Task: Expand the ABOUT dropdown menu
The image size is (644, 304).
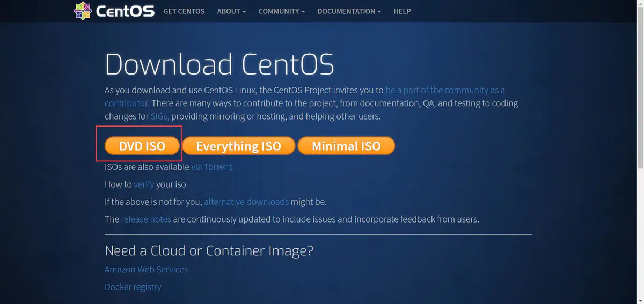Action: [x=231, y=11]
